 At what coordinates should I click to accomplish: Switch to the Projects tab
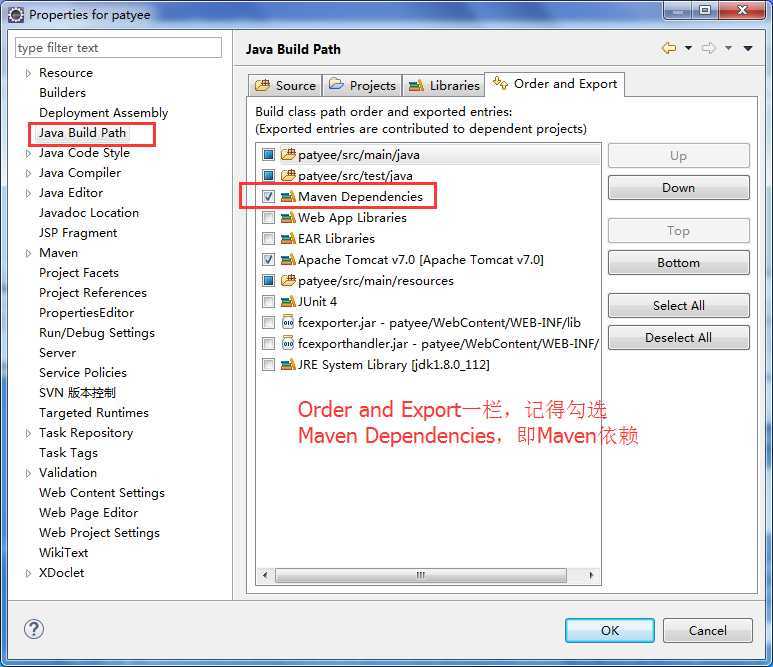point(362,85)
